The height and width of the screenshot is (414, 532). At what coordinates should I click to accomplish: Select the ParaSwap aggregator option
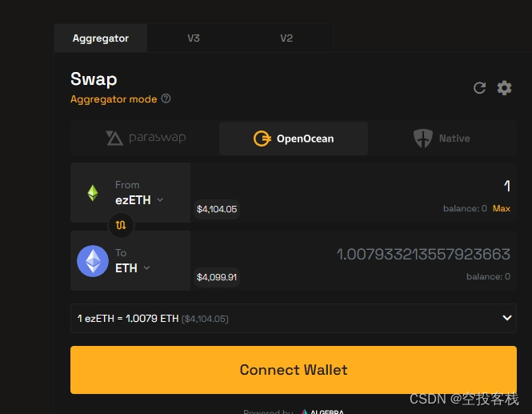[146, 139]
